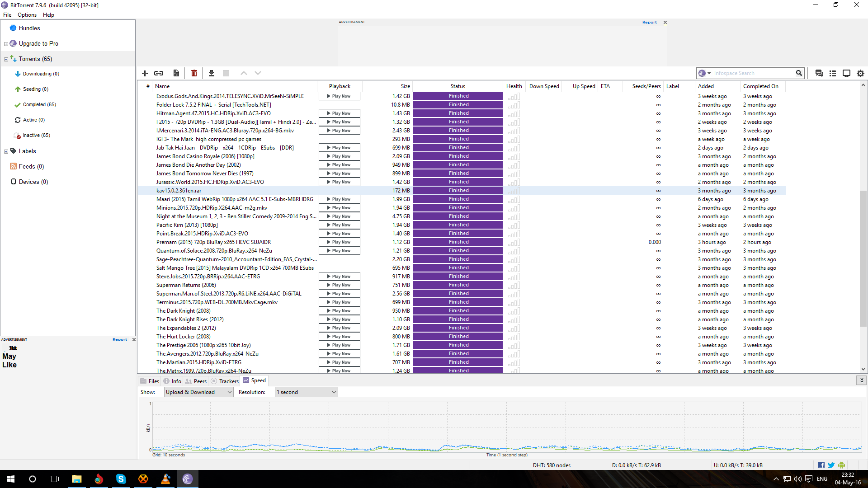
Task: Switch to the Trackers tab
Action: (225, 381)
